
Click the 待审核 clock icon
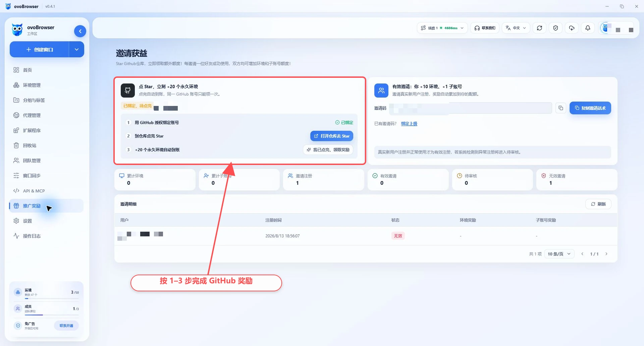pyautogui.click(x=460, y=176)
